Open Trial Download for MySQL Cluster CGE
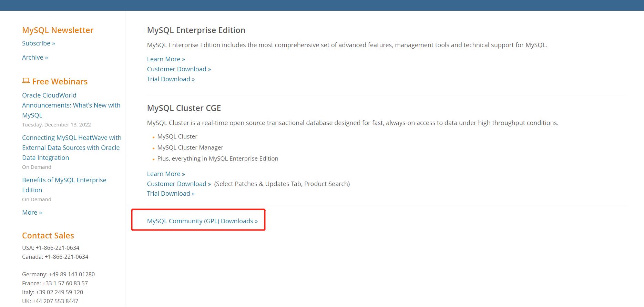This screenshot has height=307, width=644. (x=171, y=194)
